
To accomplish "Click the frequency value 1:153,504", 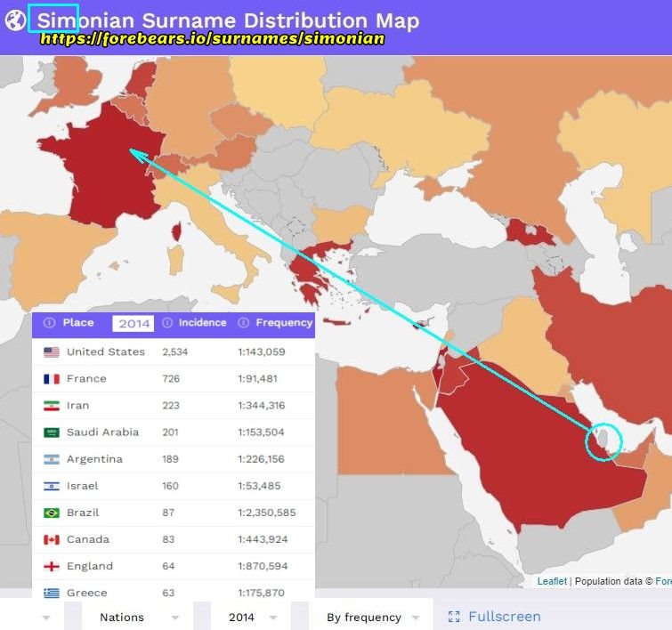I will click(261, 432).
